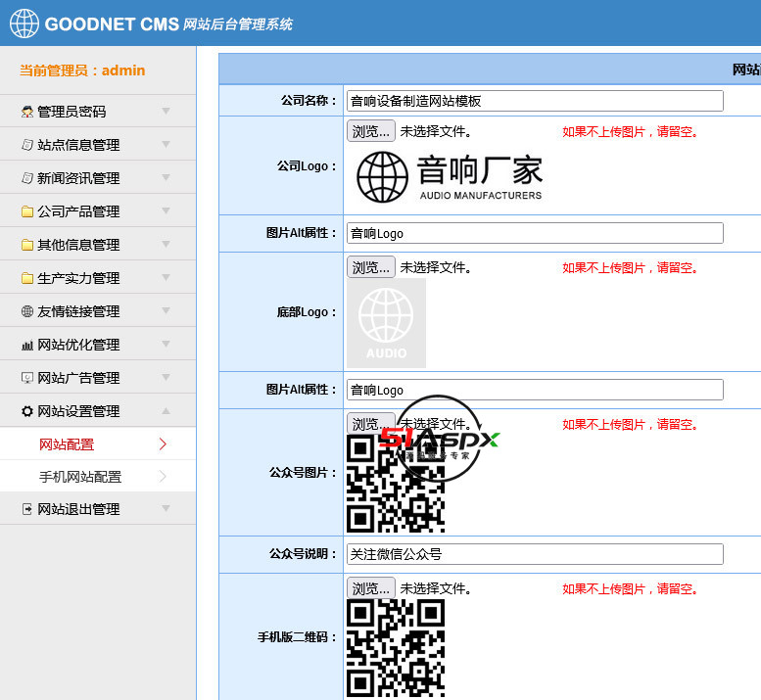Image resolution: width=761 pixels, height=700 pixels.
Task: Click 浏览 button for 底部Logo
Action: coord(371,267)
